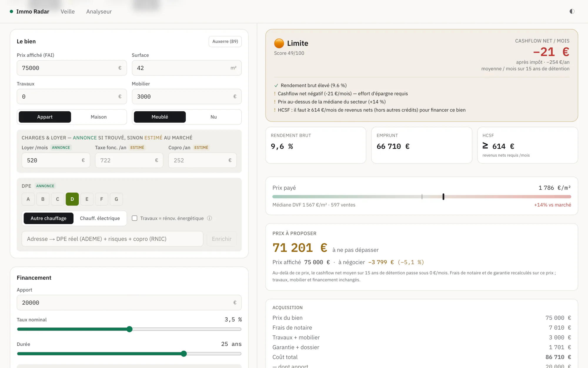The height and width of the screenshot is (368, 588).
Task: Click the Prix payé price marker
Action: [443, 197]
